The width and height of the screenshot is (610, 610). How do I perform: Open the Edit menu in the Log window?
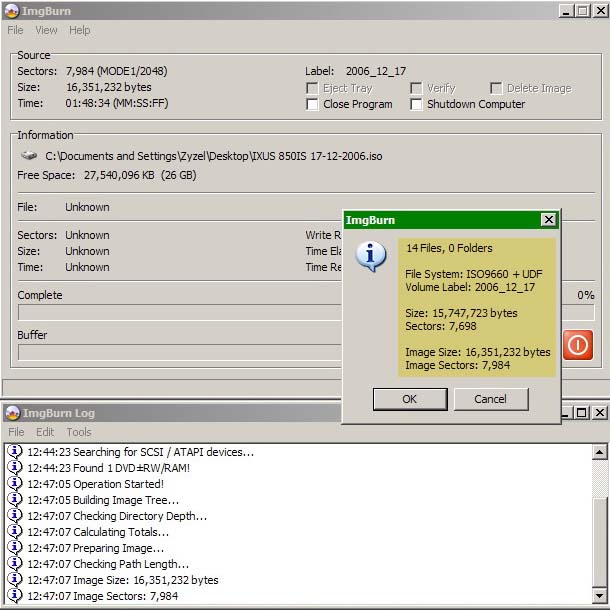coord(45,432)
